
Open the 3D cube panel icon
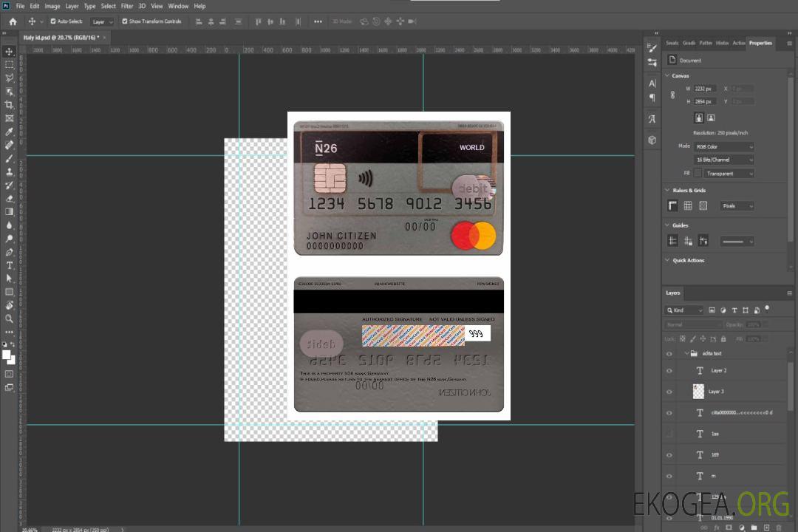click(652, 140)
